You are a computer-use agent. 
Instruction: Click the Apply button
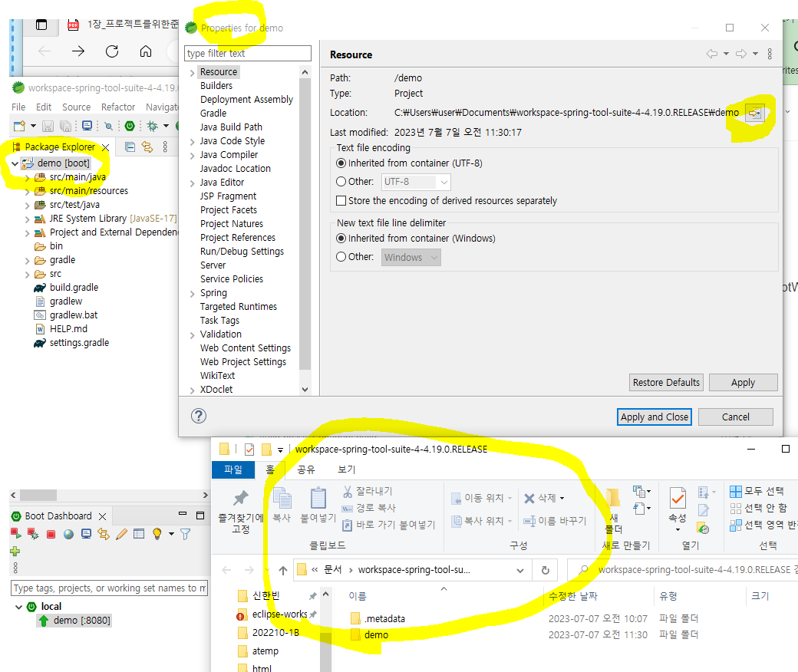tap(743, 383)
